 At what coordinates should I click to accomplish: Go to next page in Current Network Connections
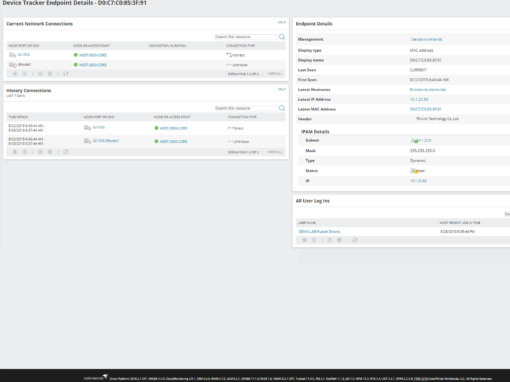40,74
